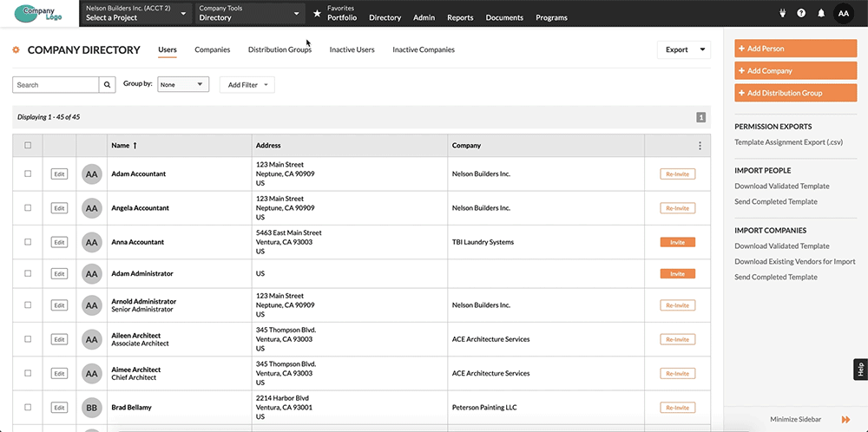Click the Favorites star icon

tap(317, 14)
